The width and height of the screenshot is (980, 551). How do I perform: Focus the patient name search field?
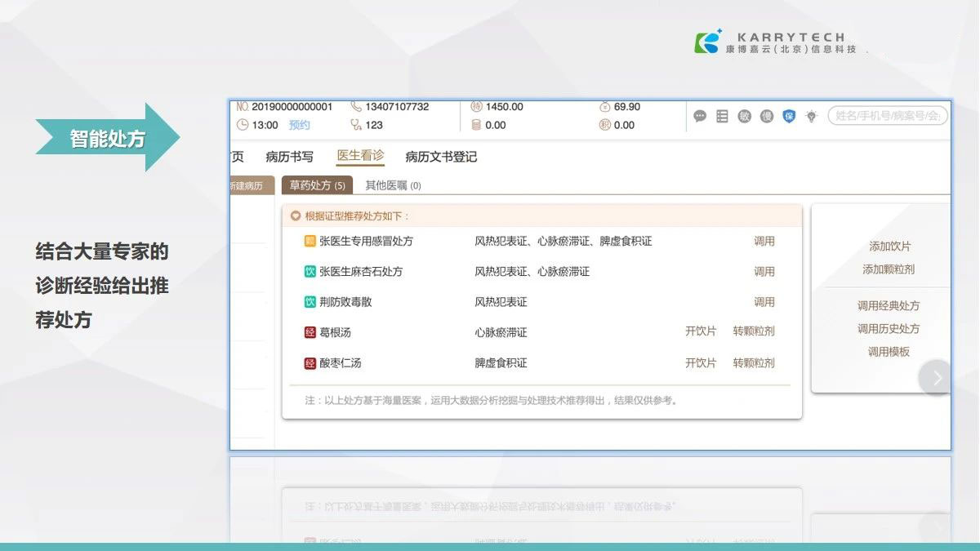888,116
